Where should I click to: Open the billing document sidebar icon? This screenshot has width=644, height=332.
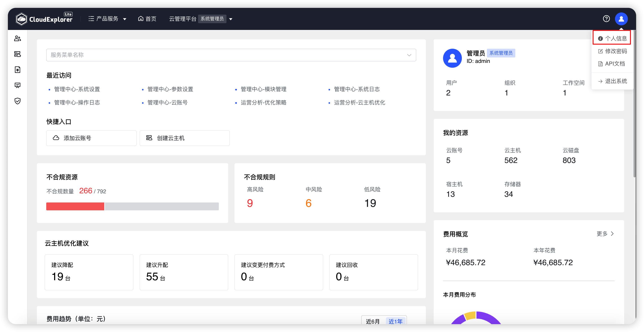pyautogui.click(x=17, y=70)
